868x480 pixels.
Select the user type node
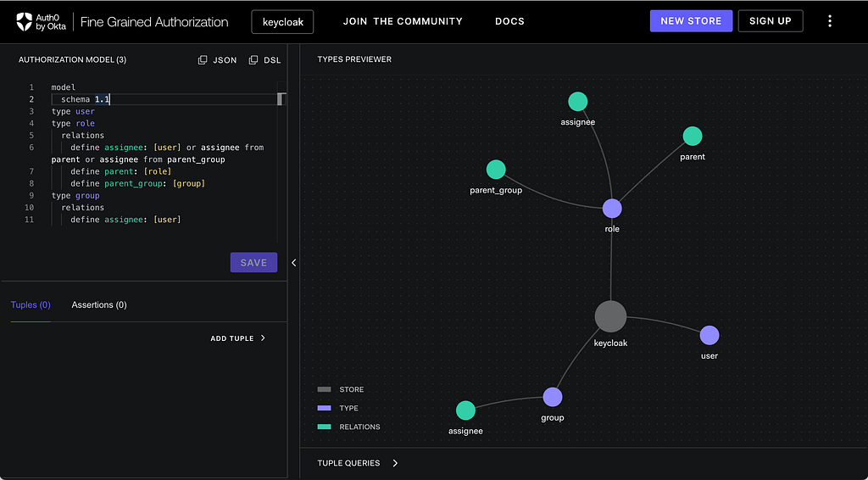(709, 335)
